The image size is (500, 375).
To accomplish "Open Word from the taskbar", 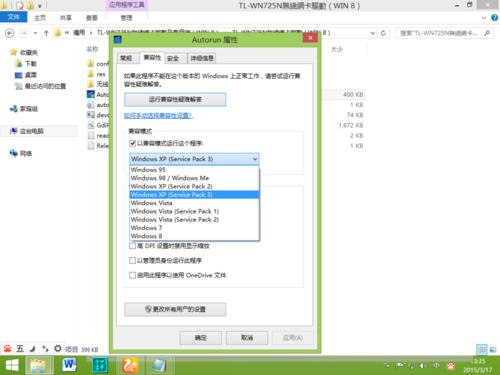I will (69, 365).
